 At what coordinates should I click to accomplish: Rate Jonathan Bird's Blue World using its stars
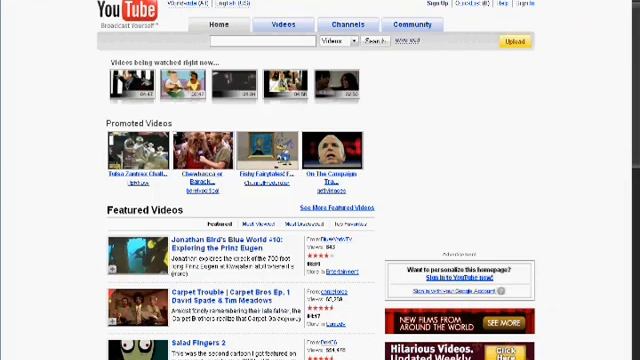[320, 256]
